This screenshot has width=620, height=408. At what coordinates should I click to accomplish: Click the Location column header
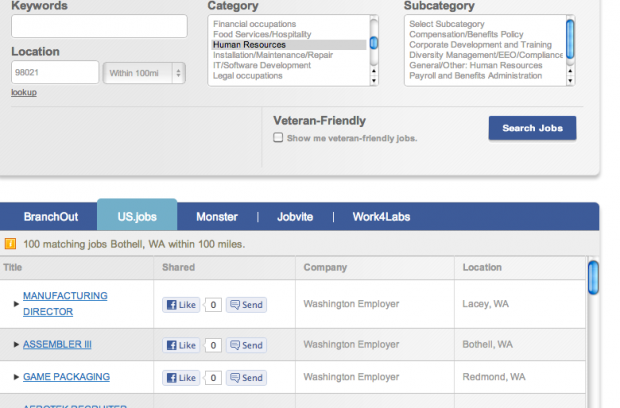(482, 267)
